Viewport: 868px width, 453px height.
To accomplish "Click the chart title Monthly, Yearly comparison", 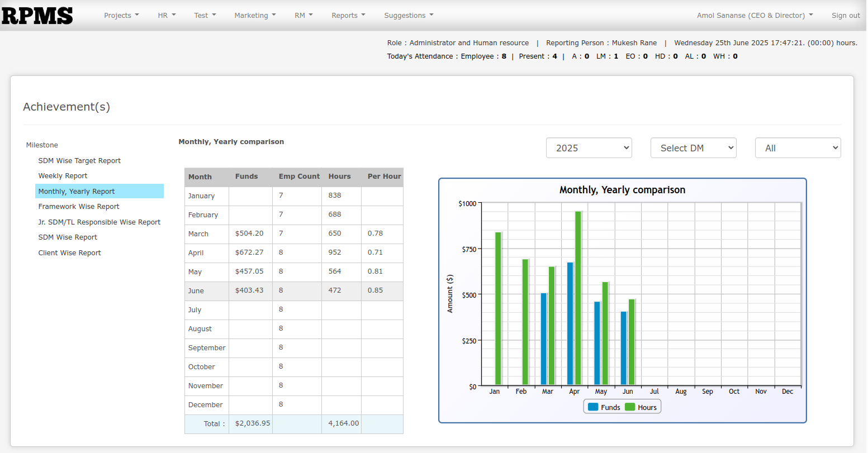I will click(x=622, y=190).
